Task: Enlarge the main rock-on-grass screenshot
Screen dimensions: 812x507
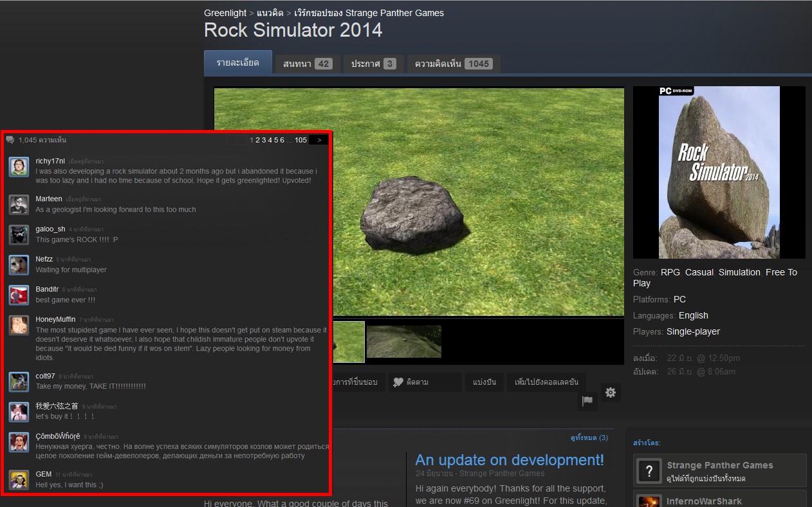Action: pos(419,202)
